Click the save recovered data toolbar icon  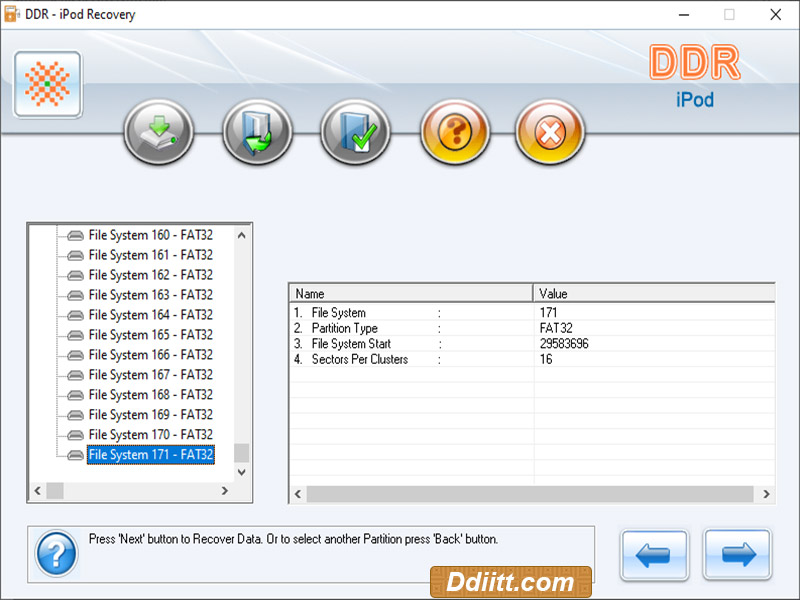[158, 131]
